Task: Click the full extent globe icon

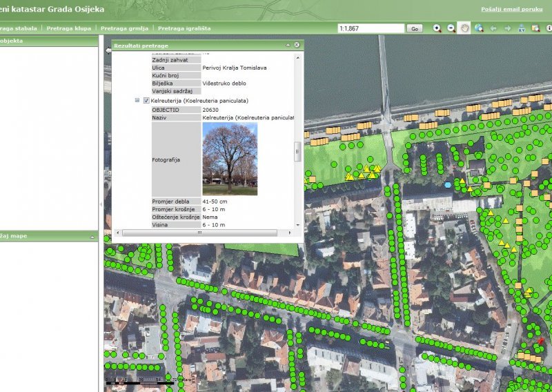Action: (x=479, y=28)
